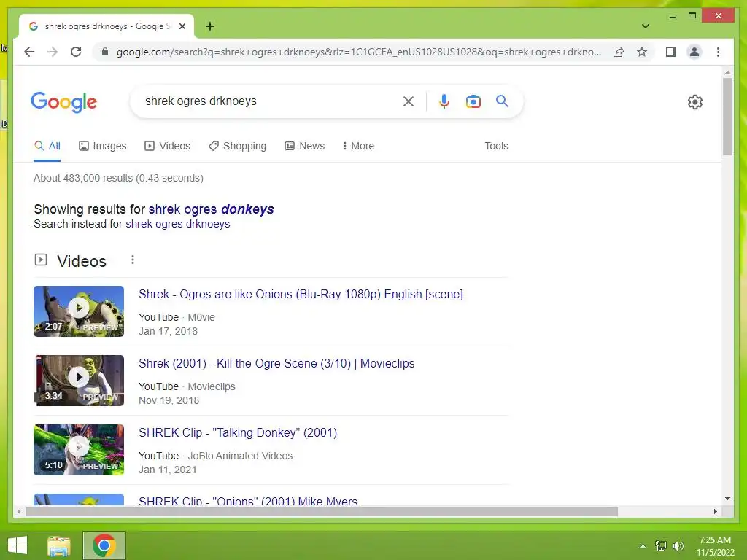Open the Chrome profile avatar menu

(x=694, y=52)
